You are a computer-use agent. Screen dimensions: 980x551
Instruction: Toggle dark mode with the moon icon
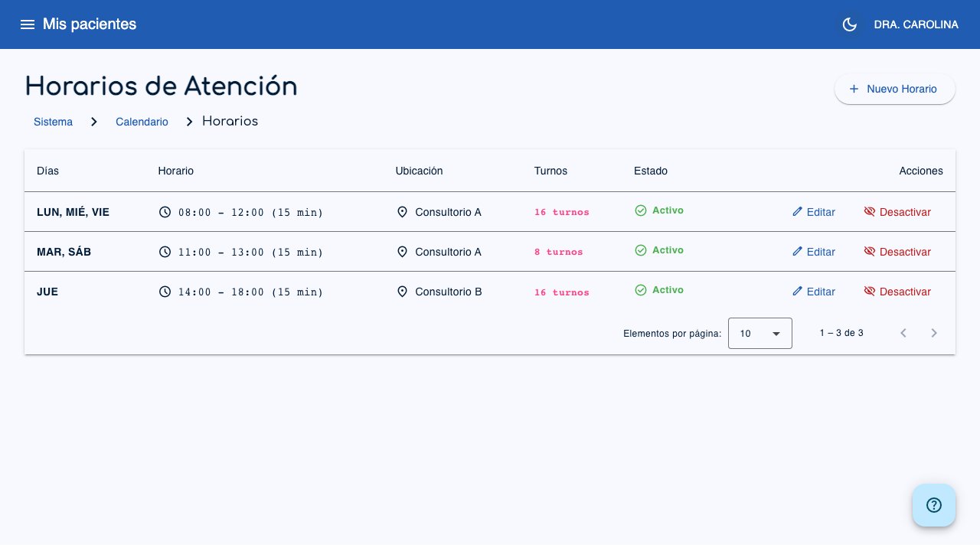(849, 24)
